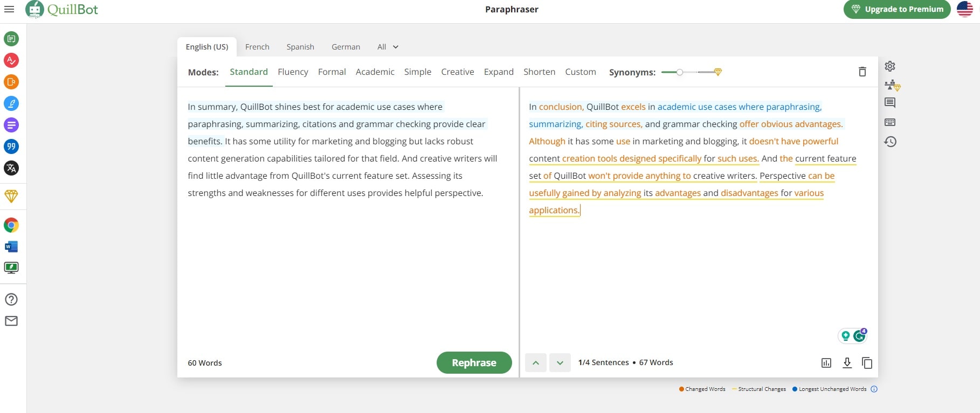
Task: Open the Translator tool in sidebar
Action: [11, 168]
